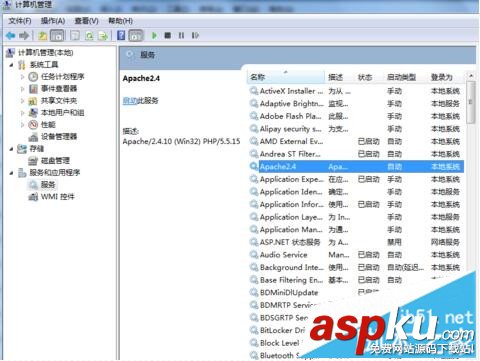Viewport: 480px width, 361px height.
Task: Expand the 事件查看器 node arrow
Action: 22,89
